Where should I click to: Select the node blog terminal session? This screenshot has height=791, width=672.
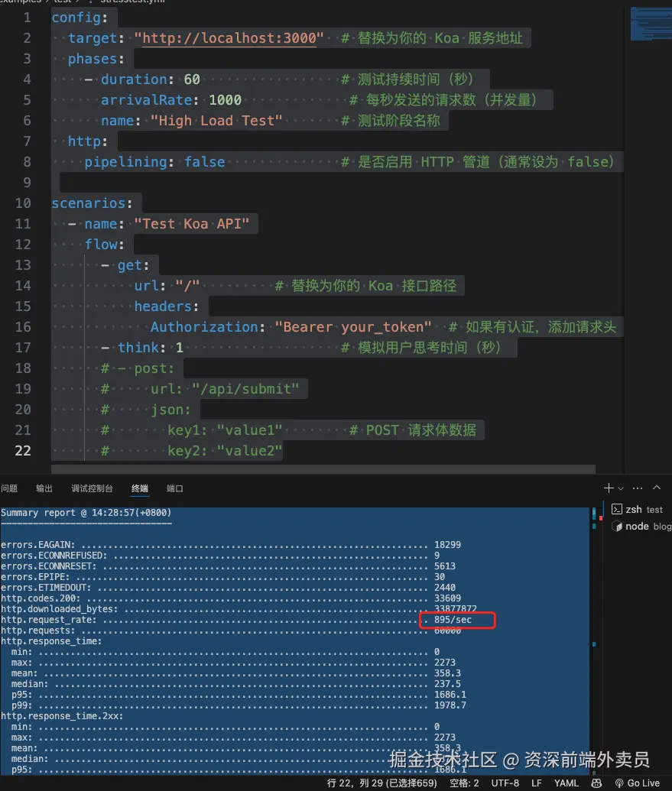640,526
